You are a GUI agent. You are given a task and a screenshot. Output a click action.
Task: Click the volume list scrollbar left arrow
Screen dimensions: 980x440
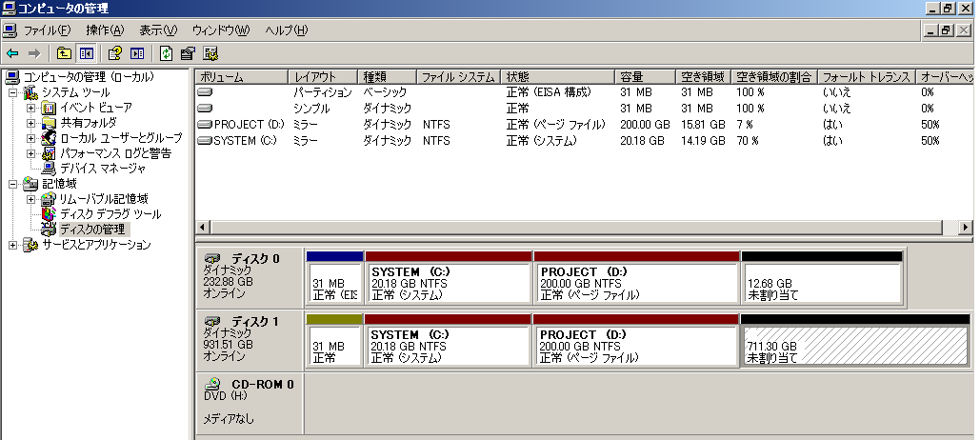(x=202, y=227)
